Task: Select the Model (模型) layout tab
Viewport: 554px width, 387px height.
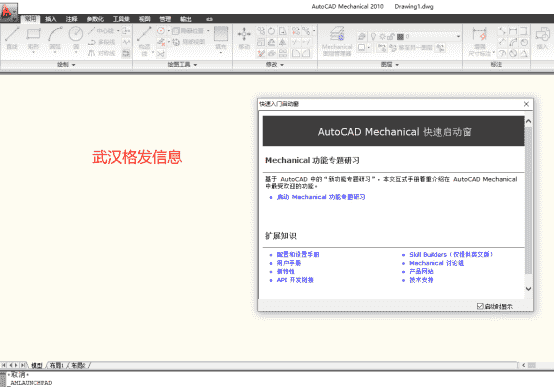Action: click(37, 365)
